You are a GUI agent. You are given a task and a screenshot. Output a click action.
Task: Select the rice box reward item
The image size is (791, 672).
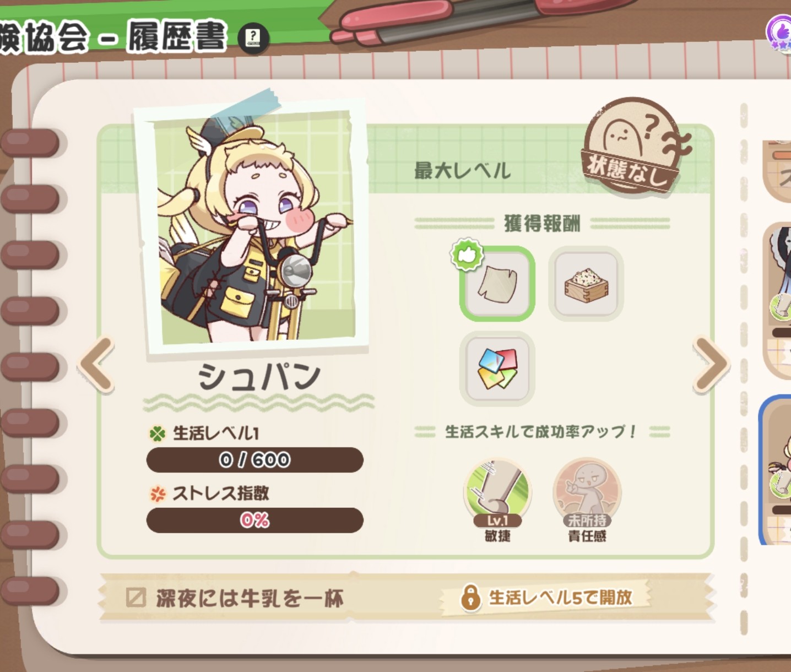[586, 284]
